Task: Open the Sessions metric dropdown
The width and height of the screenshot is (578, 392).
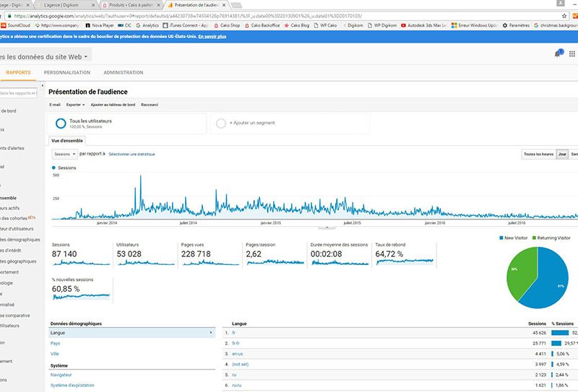Action: [x=64, y=154]
